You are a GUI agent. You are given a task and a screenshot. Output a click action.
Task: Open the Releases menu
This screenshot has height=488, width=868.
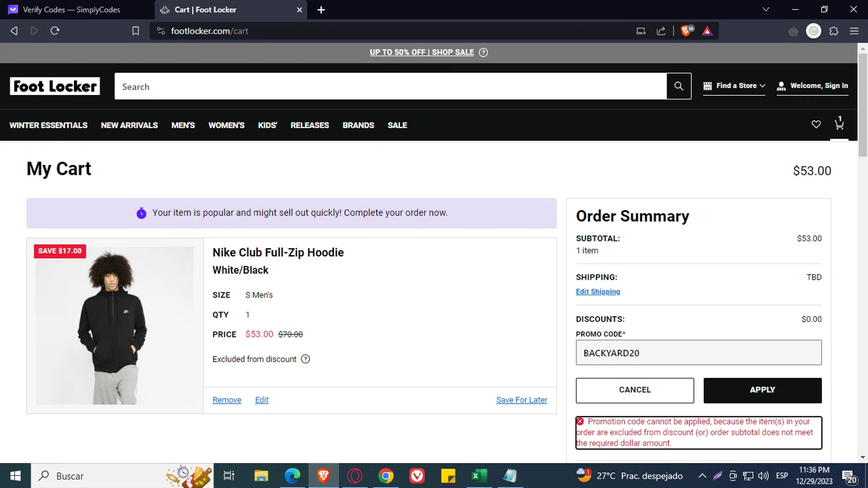(310, 125)
